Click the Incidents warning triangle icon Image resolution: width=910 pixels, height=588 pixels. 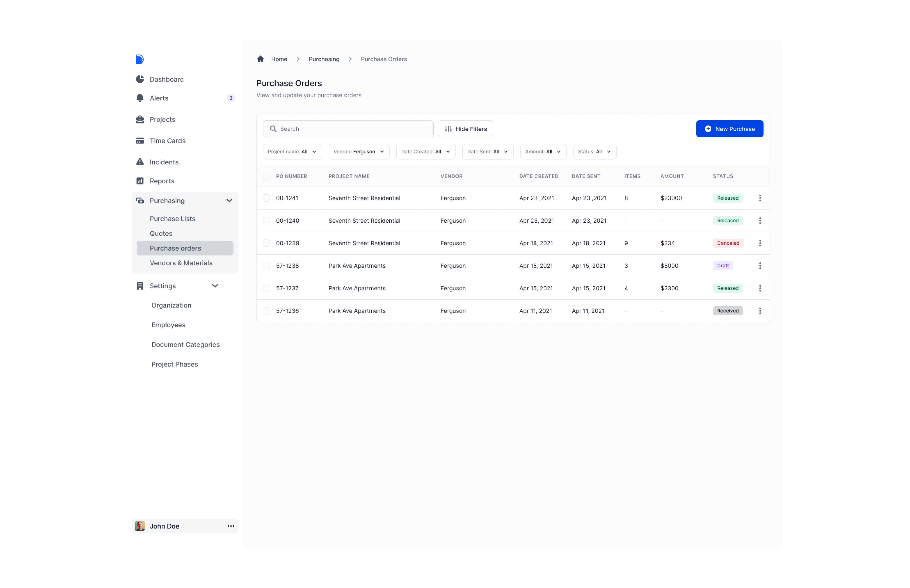pos(140,162)
